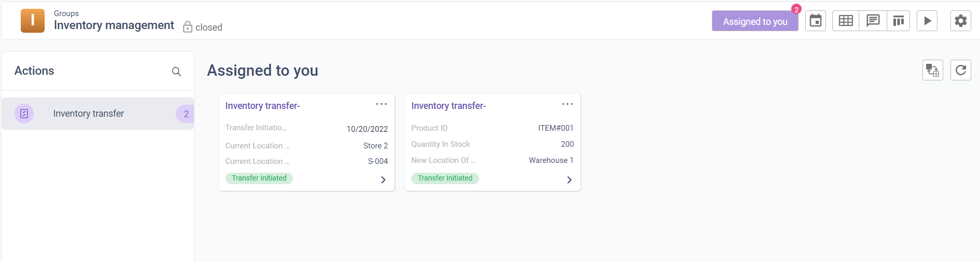Open the calendar view icon
This screenshot has width=980, height=262.
point(816,21)
